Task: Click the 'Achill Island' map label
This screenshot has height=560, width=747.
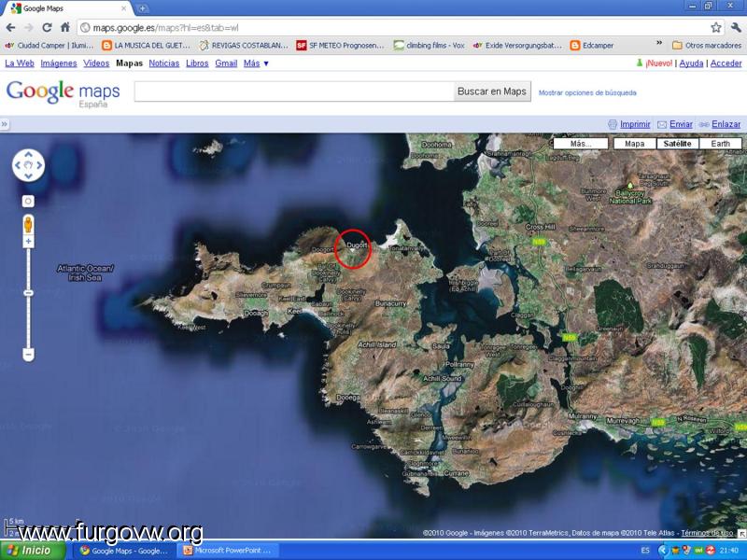Action: click(377, 344)
